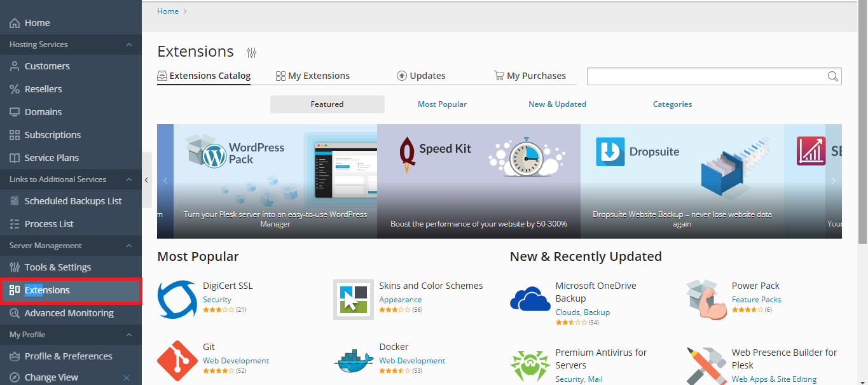Open Web Apps & Site Editing category

774,379
